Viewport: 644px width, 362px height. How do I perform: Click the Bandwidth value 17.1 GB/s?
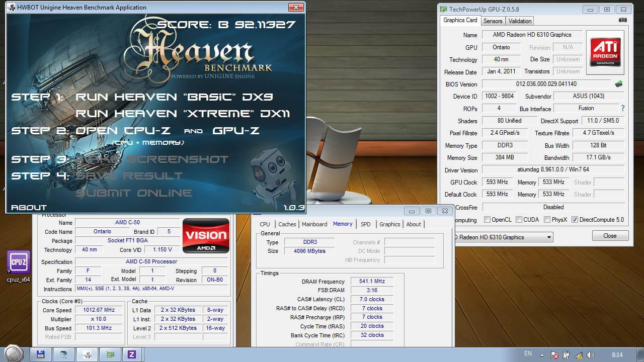[x=598, y=157]
